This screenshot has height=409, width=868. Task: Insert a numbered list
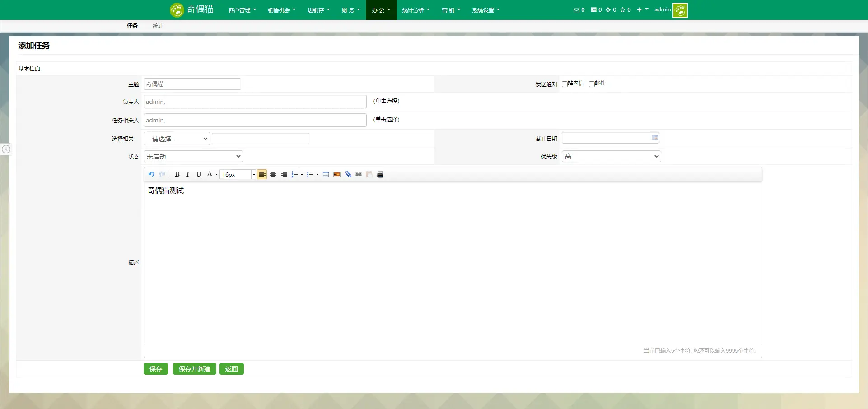(x=295, y=174)
